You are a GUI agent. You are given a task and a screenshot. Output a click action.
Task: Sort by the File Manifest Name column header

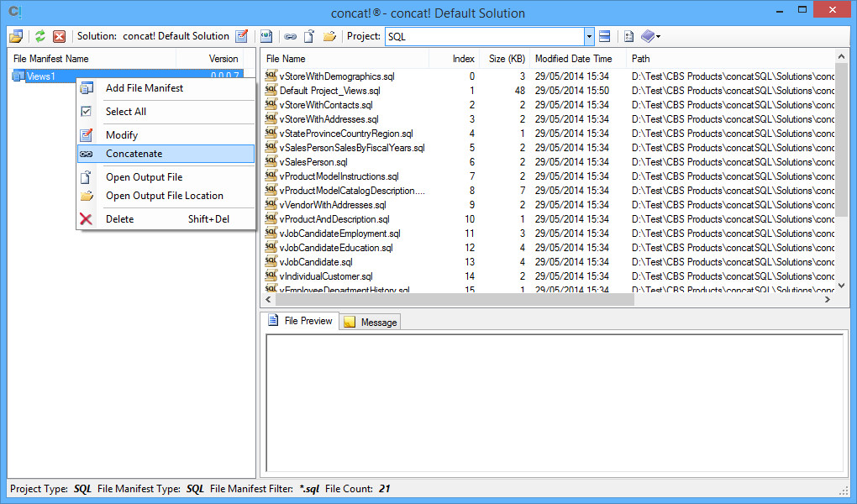click(92, 59)
